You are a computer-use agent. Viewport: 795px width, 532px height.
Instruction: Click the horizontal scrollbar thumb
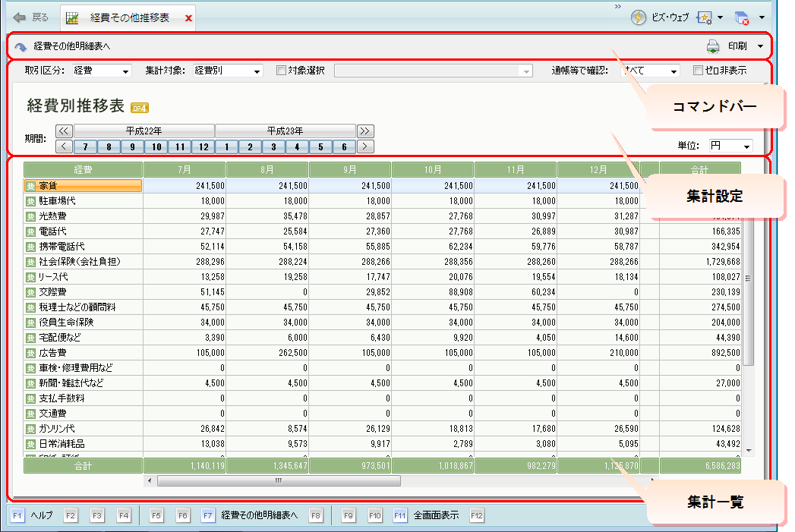(279, 480)
